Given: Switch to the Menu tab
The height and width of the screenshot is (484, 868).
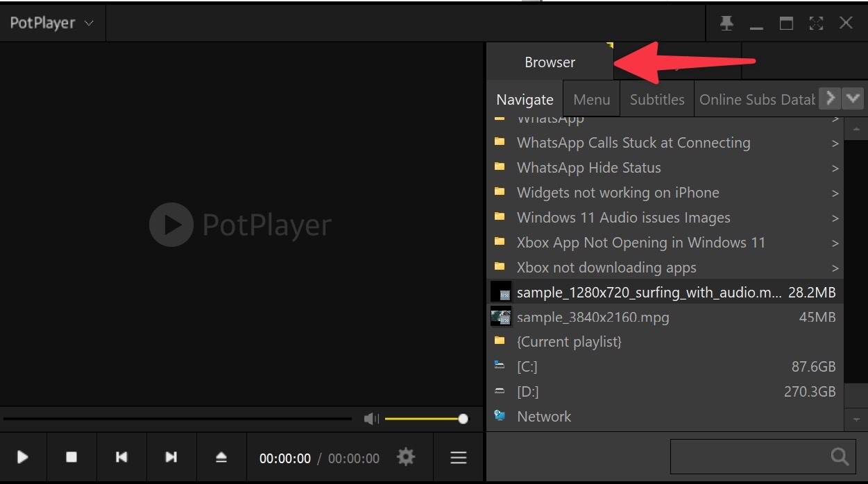Looking at the screenshot, I should click(x=592, y=100).
